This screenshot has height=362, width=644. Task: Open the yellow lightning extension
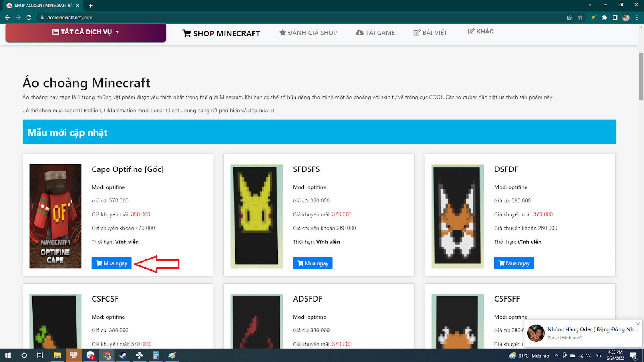click(x=593, y=18)
